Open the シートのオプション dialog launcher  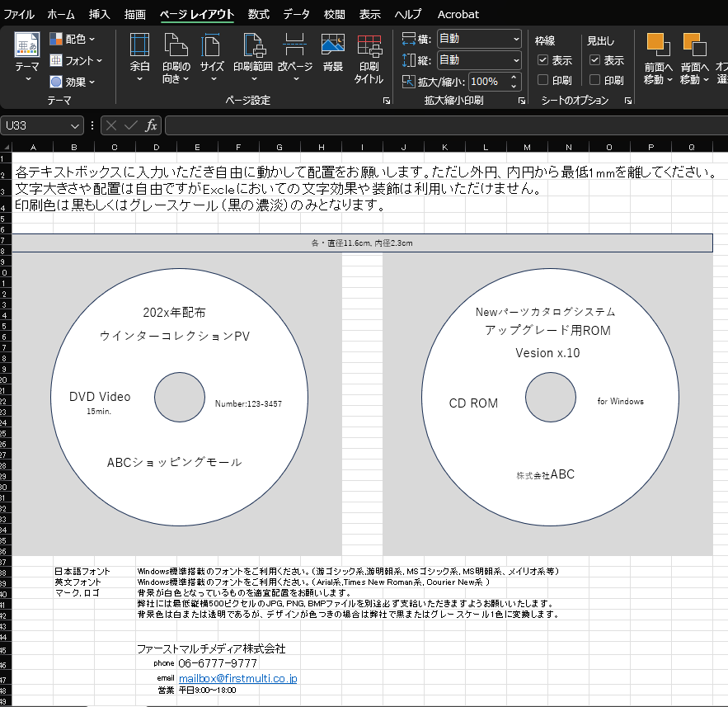[x=628, y=101]
